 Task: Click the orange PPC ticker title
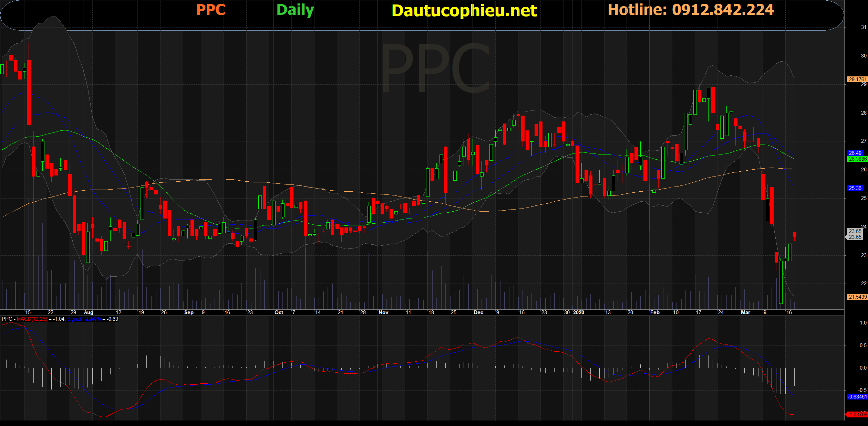pos(210,10)
